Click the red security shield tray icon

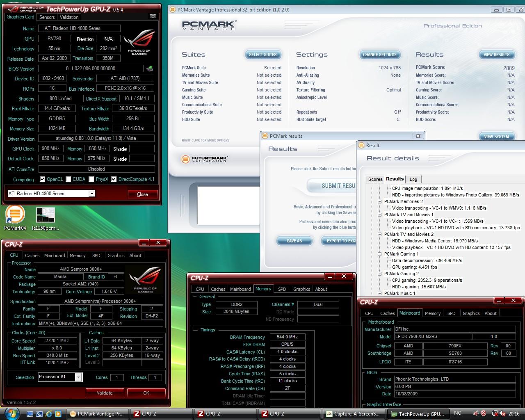484,413
